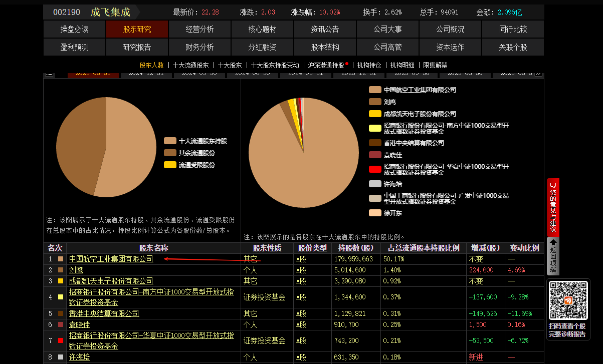The height and width of the screenshot is (364, 603).
Task: Open the 资本运作 tab
Action: click(x=450, y=47)
